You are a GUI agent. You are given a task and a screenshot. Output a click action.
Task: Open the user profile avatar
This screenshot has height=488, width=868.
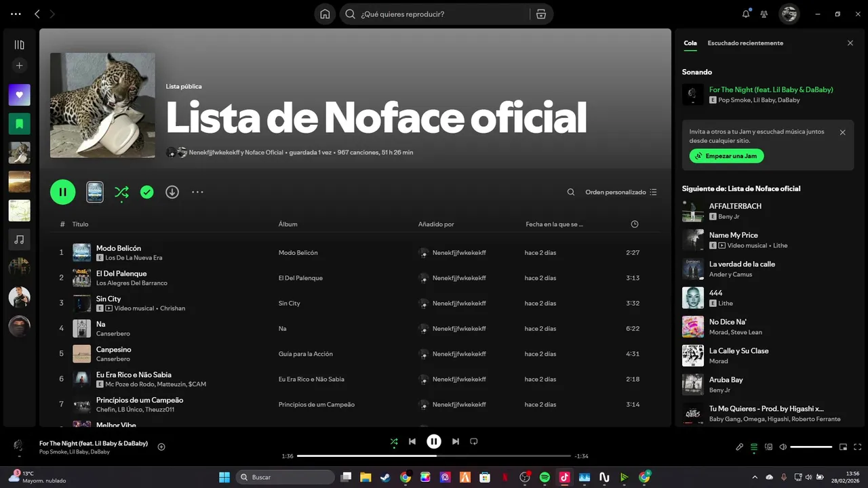tap(789, 14)
